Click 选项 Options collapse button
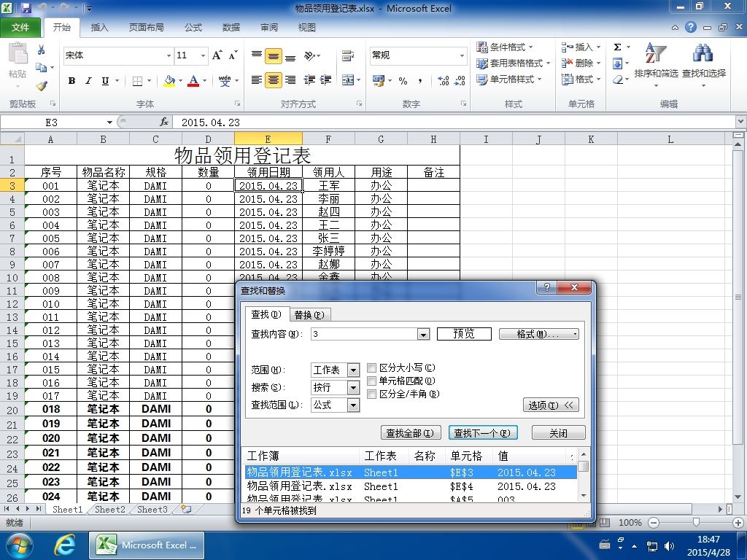Viewport: 747px width, 560px height. click(551, 405)
